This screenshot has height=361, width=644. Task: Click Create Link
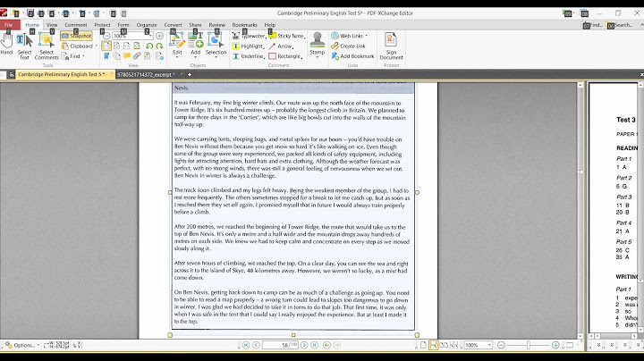348,46
